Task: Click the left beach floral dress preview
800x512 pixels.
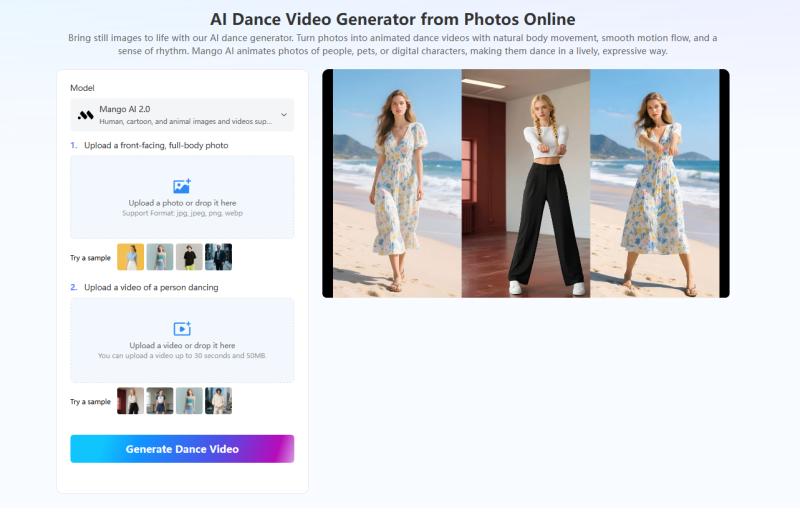Action: (x=396, y=183)
